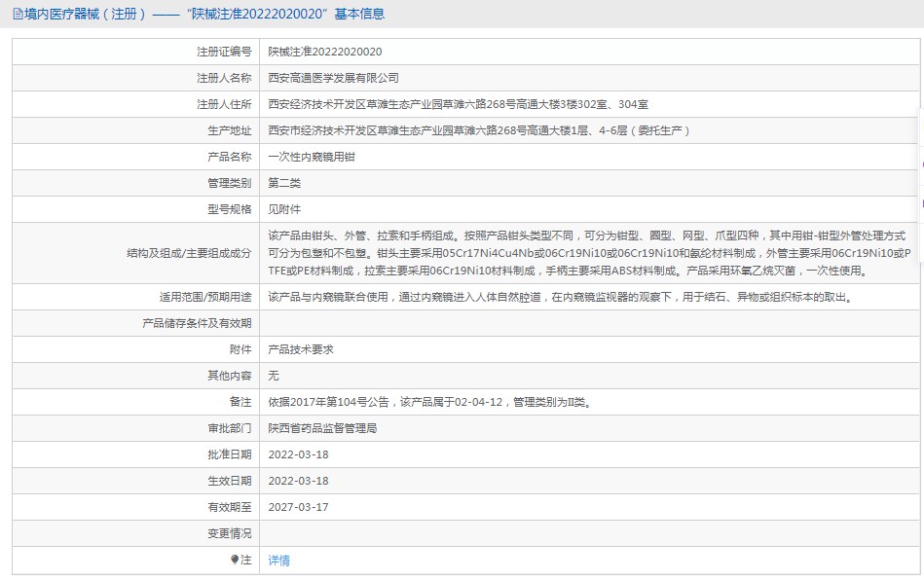Select product name 一次性内窥镜用钳

click(x=312, y=157)
